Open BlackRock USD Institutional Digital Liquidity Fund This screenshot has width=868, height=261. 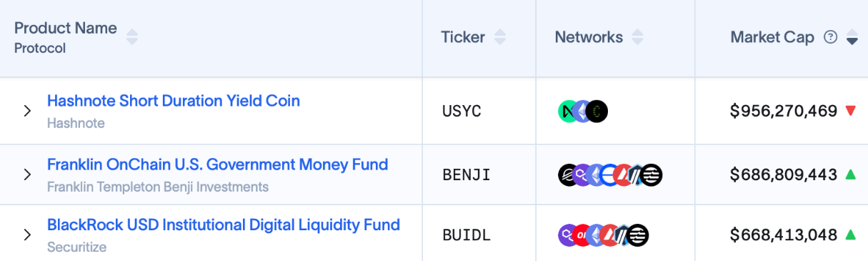[224, 225]
